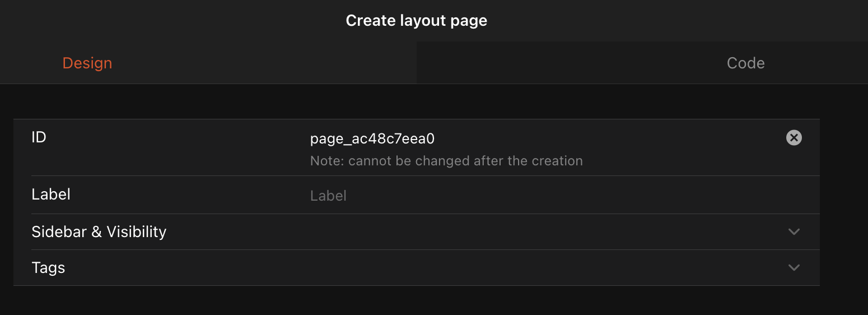The image size is (868, 315).
Task: Expand Sidebar & Visibility using its chevron
Action: pyautogui.click(x=794, y=231)
